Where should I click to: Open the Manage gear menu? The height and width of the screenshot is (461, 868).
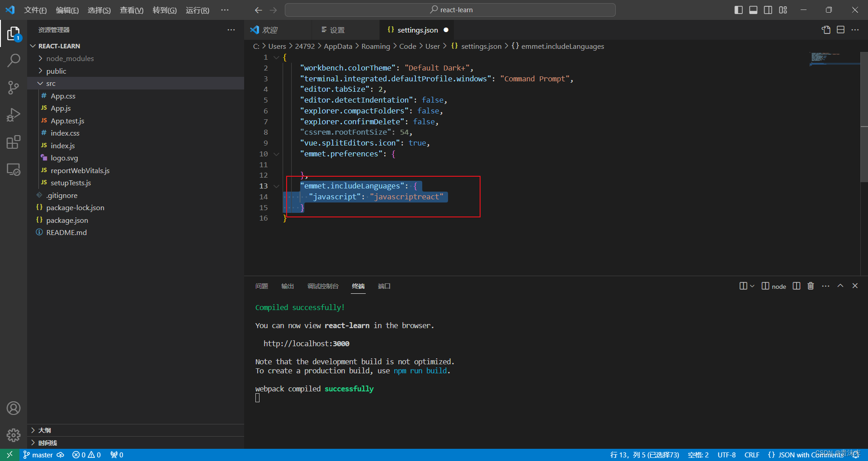tap(14, 435)
